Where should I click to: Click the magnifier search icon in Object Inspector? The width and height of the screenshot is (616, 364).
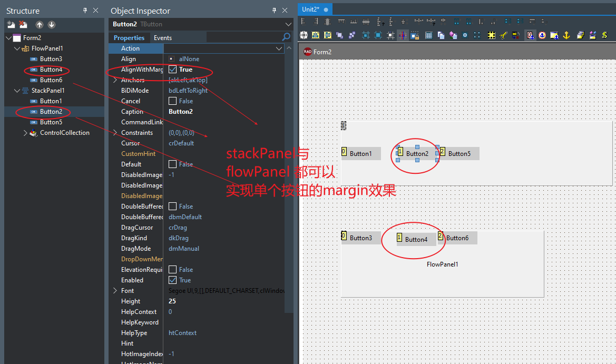pos(286,37)
